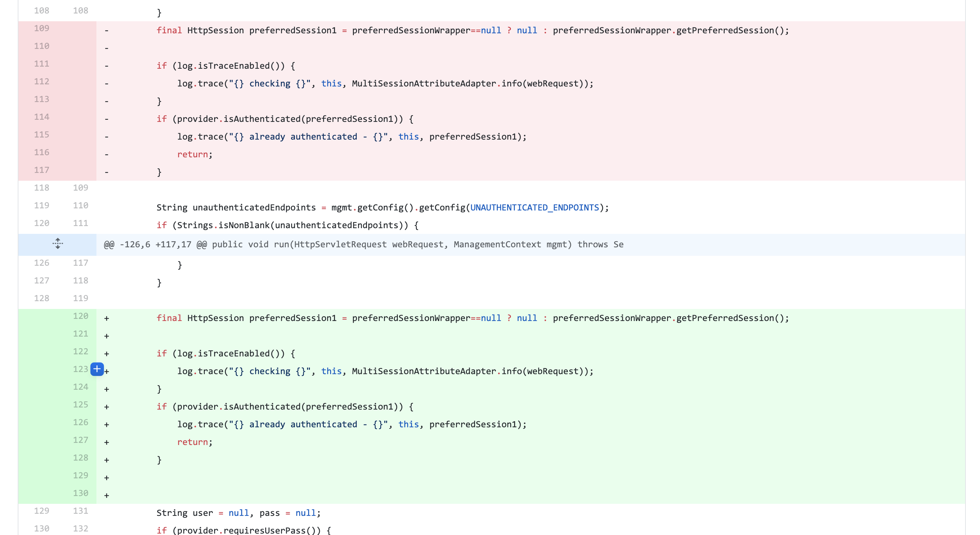Click added line number 120
Viewport: 980px width, 535px height.
80,316
